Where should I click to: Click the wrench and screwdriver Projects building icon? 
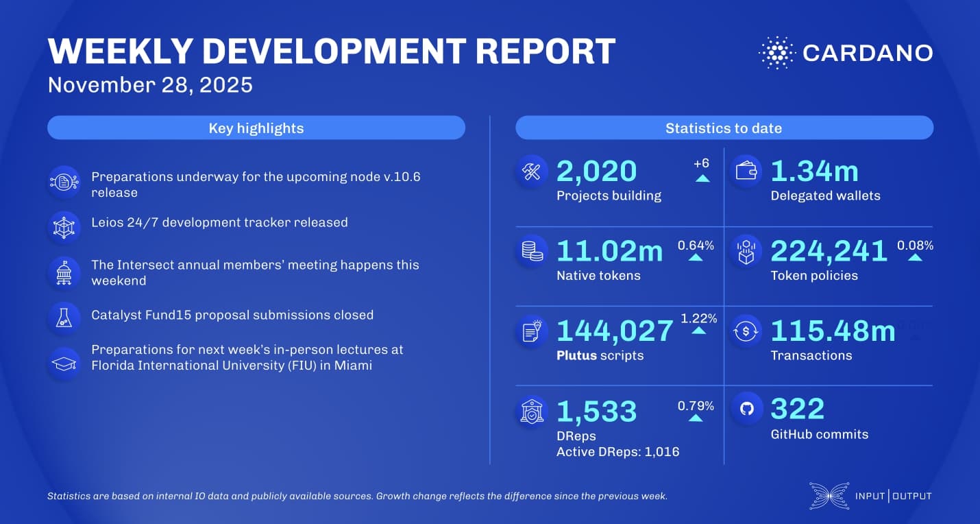530,171
